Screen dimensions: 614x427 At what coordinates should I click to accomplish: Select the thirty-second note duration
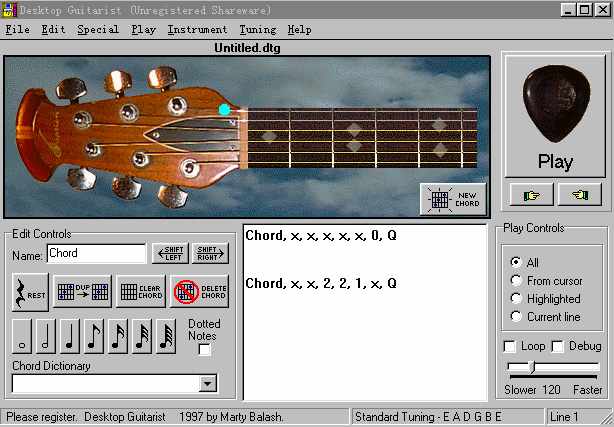point(142,336)
